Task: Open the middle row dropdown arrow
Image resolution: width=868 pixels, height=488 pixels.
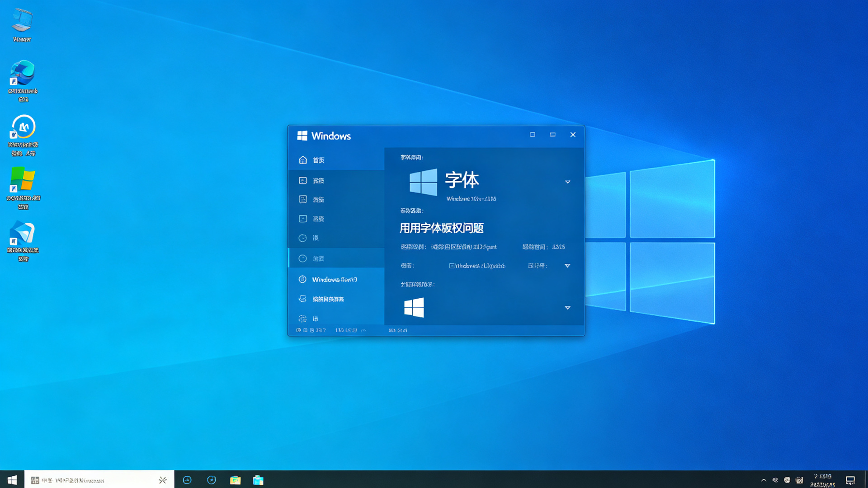Action: click(567, 266)
